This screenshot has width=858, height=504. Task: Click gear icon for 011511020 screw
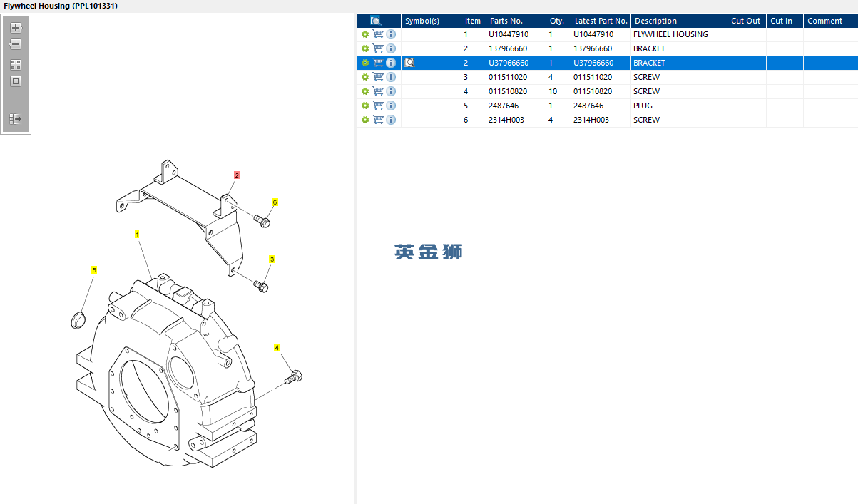point(365,77)
